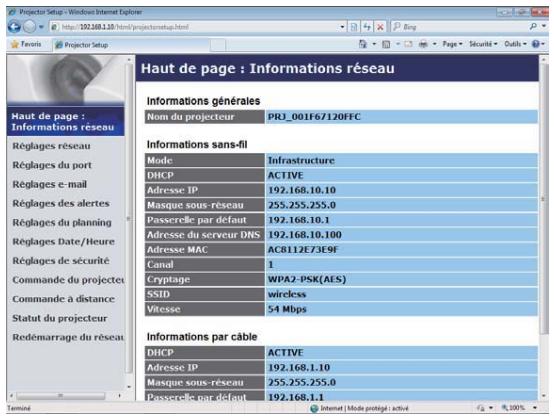Viewport: 554px width, 420px height.
Task: Open Réglages du planning in the sidebar
Action: (x=62, y=223)
